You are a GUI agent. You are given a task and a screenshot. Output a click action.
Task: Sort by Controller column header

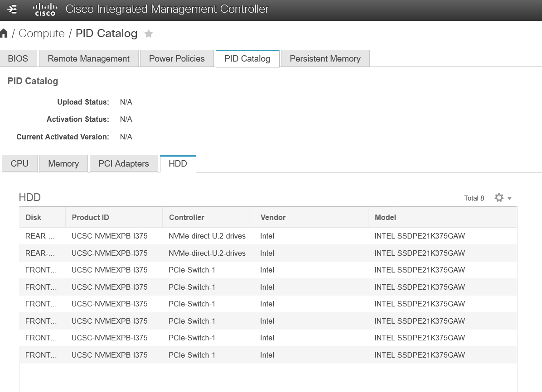point(187,217)
